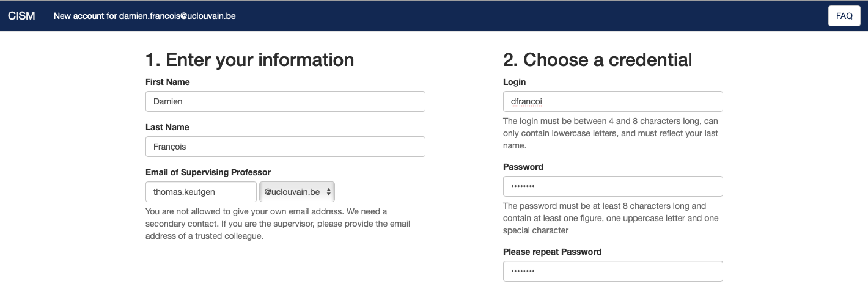Click the thomas.keutgen supervisor email field
This screenshot has height=292, width=868.
pyautogui.click(x=200, y=192)
